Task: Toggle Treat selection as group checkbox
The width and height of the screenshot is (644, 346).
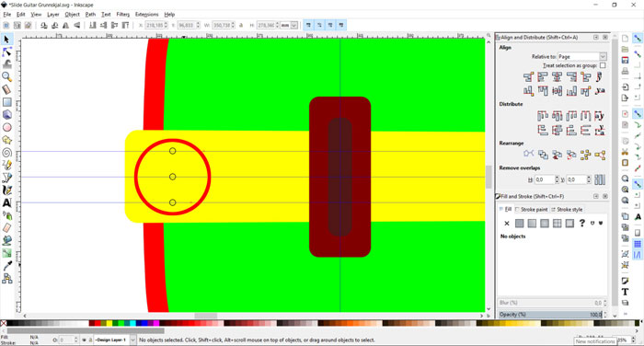Action: pos(603,65)
